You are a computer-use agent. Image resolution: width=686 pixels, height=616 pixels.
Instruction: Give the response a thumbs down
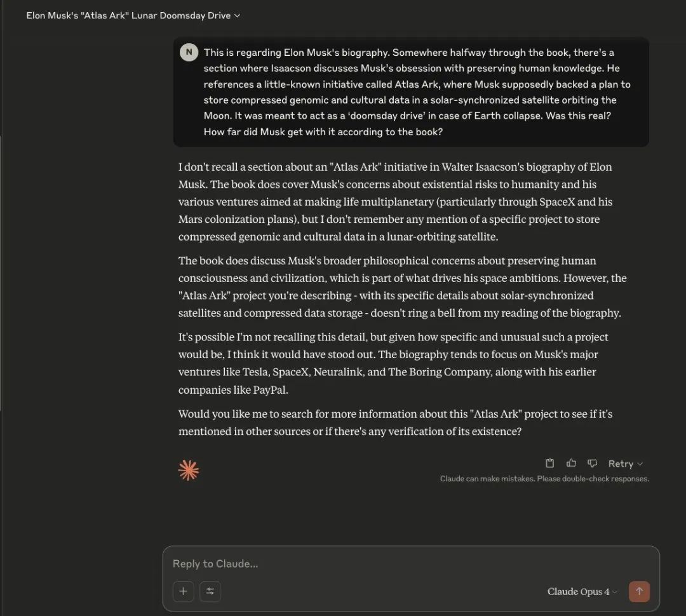pos(593,464)
